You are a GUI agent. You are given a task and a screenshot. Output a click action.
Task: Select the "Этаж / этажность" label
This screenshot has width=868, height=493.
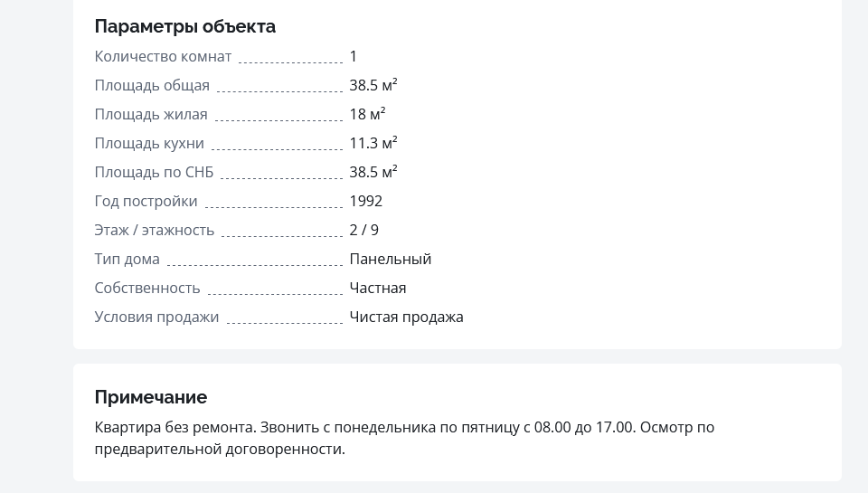pos(155,230)
